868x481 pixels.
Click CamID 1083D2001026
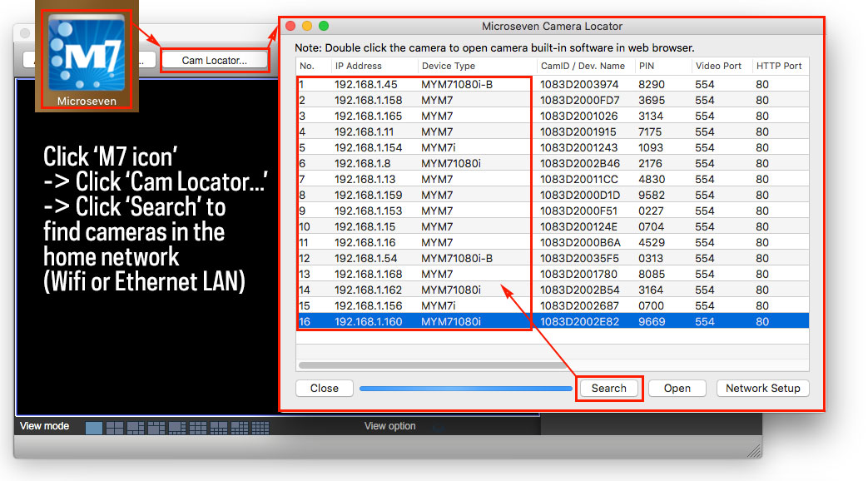578,117
